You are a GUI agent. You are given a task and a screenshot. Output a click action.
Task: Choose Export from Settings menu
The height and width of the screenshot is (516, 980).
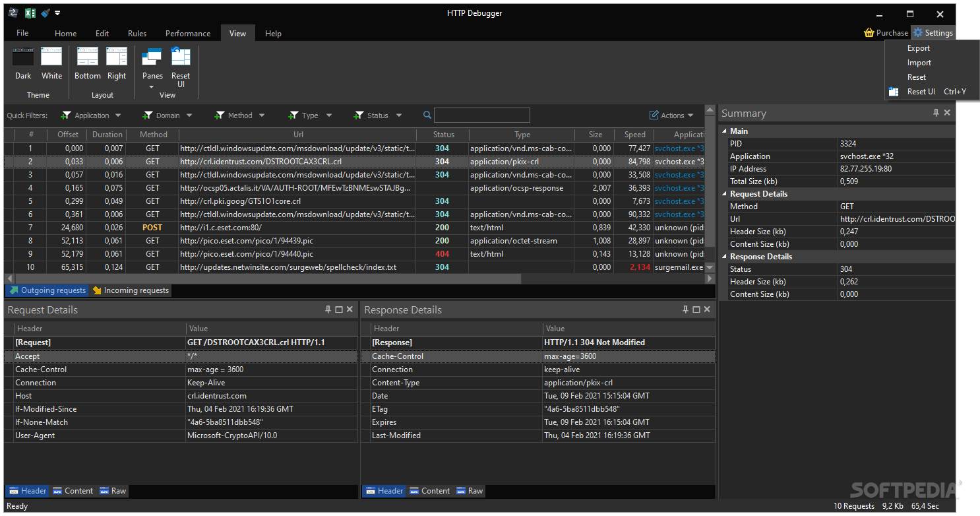click(918, 48)
